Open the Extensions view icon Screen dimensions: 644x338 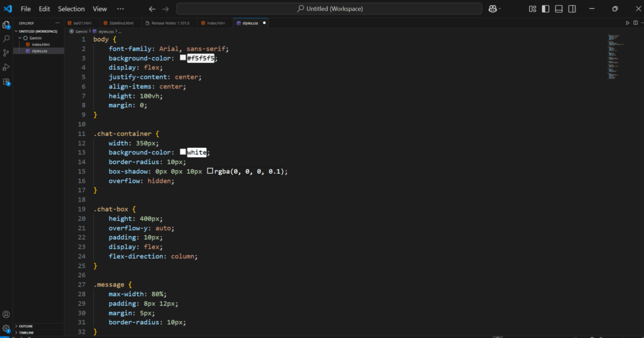coord(6,82)
